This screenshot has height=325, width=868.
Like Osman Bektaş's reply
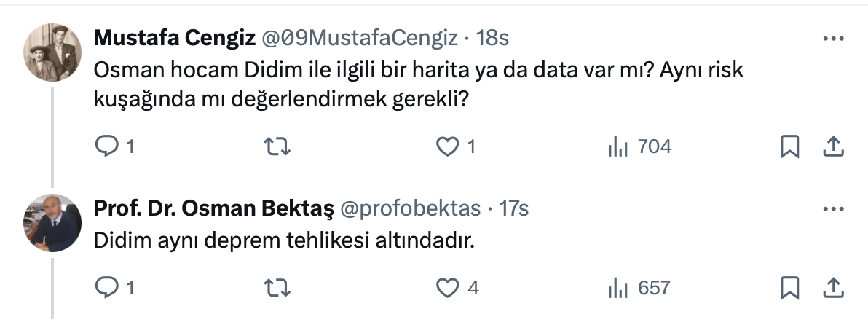[x=446, y=288]
